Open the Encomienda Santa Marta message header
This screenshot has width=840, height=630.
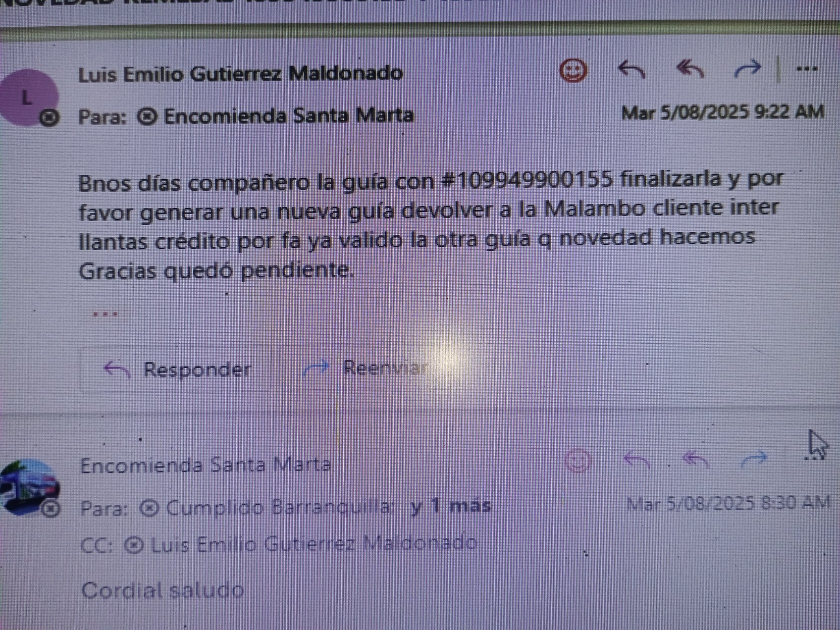coord(205,465)
